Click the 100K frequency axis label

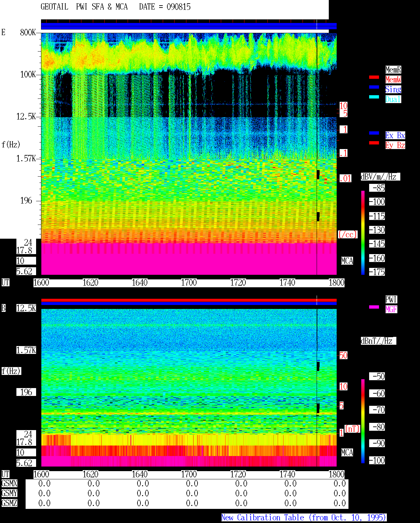pyautogui.click(x=28, y=74)
